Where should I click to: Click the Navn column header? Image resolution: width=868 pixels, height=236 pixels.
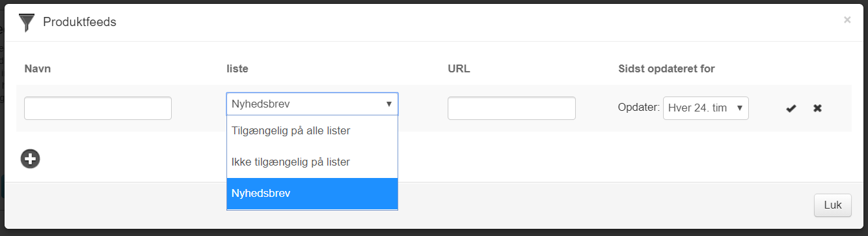pyautogui.click(x=38, y=69)
